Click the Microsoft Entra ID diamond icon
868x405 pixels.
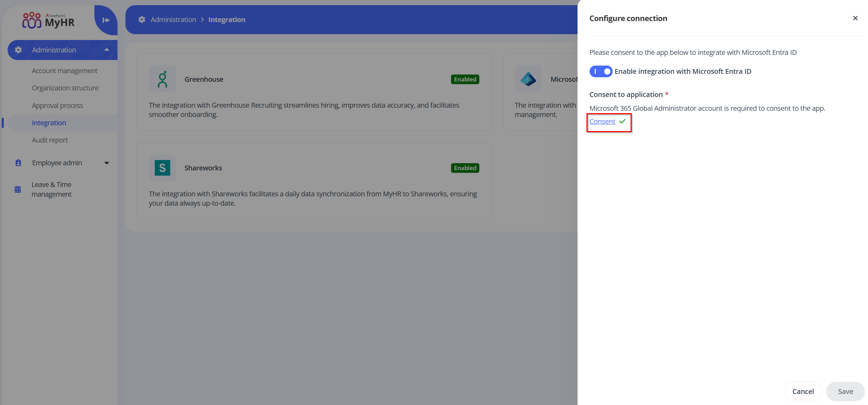pos(528,79)
